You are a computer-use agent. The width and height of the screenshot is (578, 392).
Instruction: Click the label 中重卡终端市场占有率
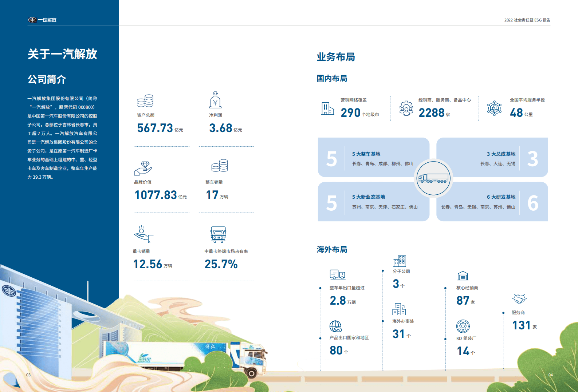click(226, 252)
